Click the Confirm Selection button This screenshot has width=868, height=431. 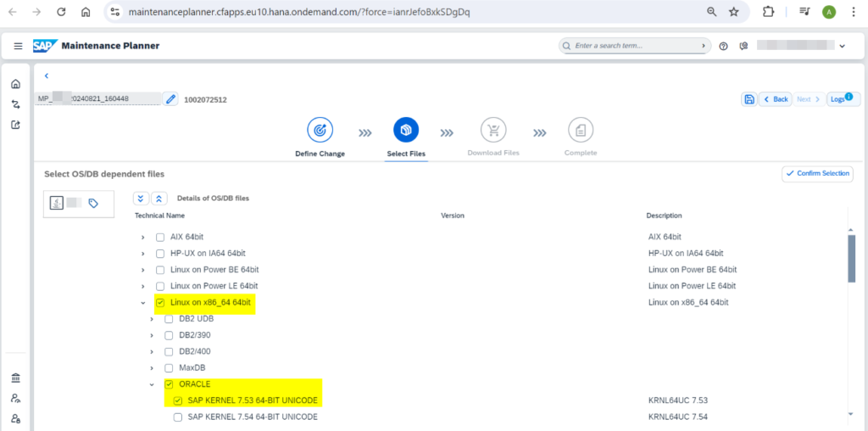[x=818, y=173]
